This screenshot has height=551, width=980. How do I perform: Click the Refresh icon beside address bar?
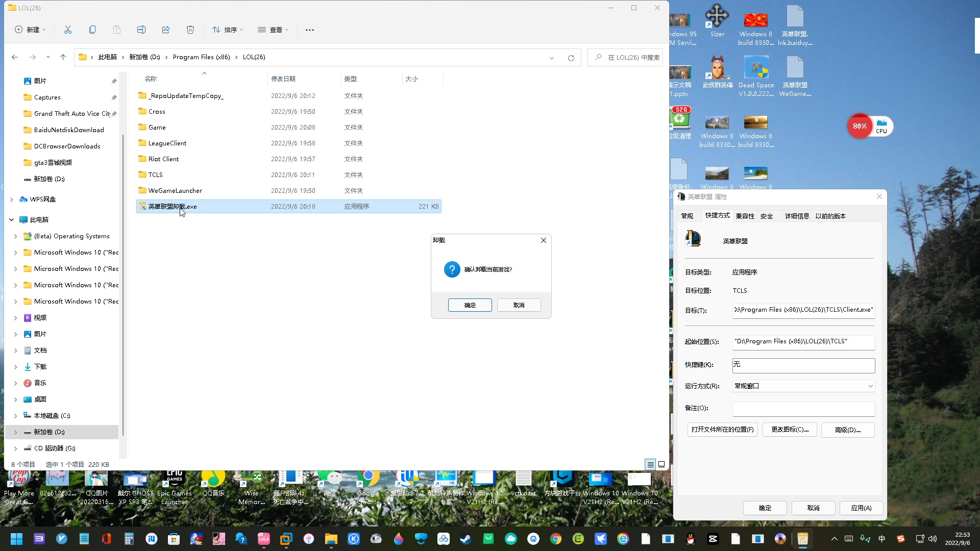(571, 58)
